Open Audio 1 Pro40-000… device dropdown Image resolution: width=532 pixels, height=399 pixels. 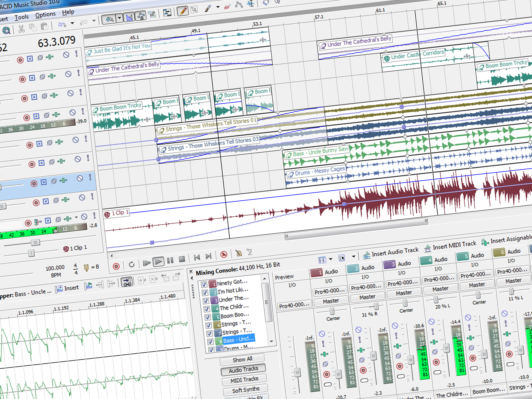pos(329,291)
